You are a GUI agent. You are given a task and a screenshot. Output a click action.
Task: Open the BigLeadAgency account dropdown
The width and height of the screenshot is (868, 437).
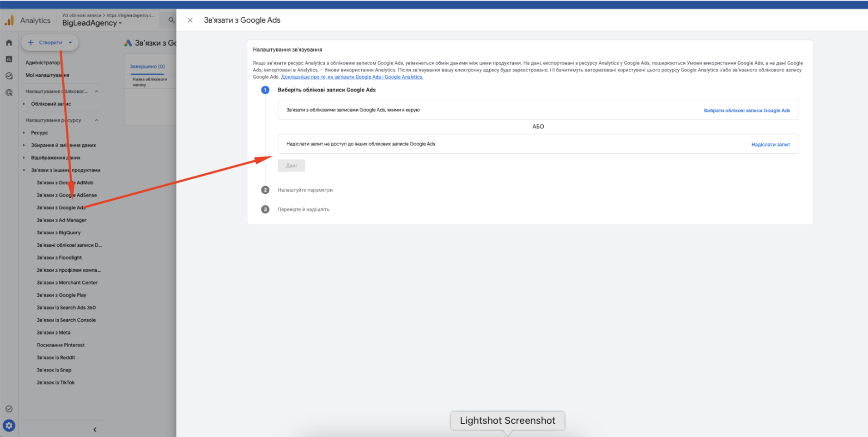point(92,23)
